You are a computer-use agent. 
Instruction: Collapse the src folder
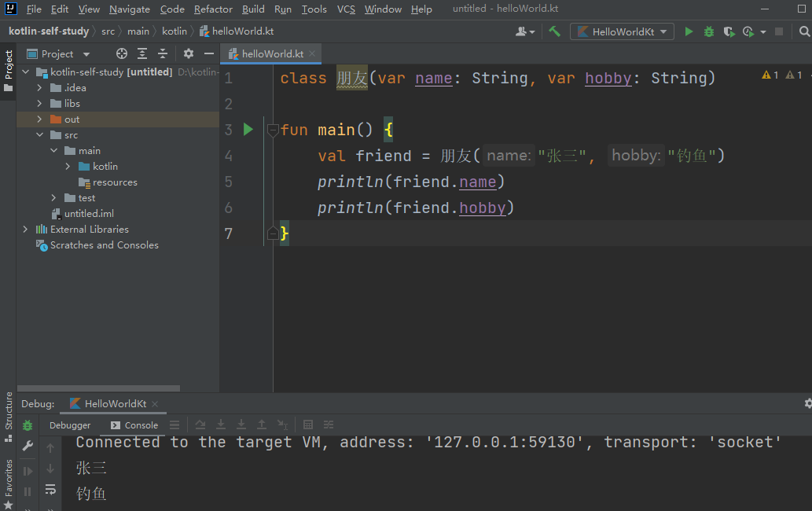pos(39,135)
